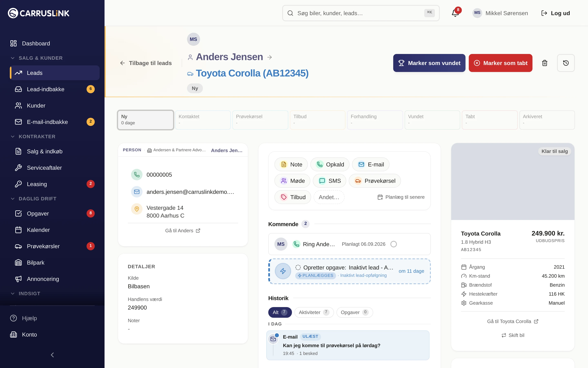Click the delete lead trash icon

[x=545, y=63]
